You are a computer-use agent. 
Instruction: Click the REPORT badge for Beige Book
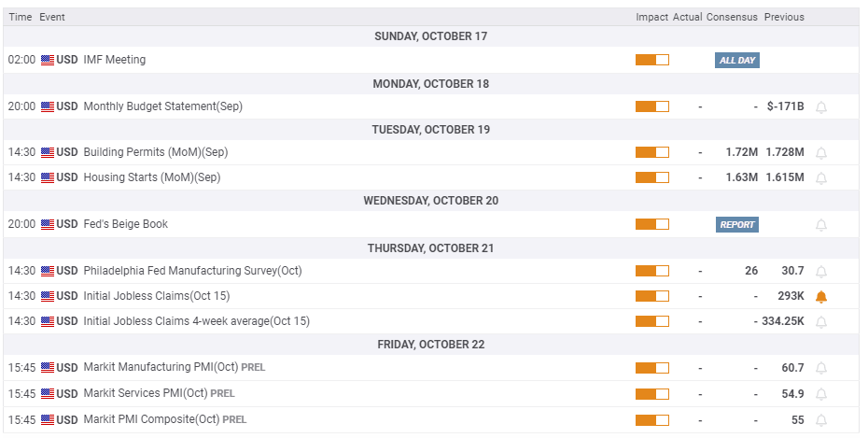click(736, 225)
